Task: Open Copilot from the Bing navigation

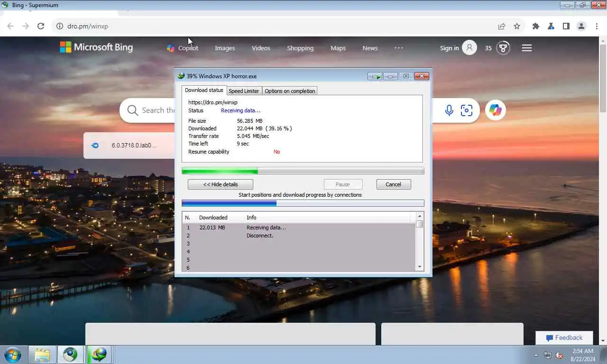Action: 183,48
